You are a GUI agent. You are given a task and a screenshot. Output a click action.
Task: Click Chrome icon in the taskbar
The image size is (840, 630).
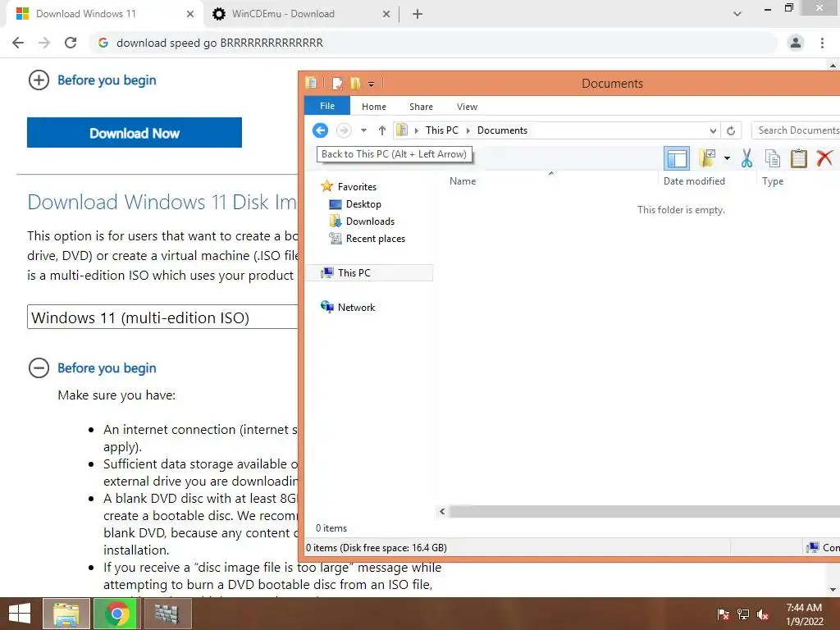point(117,614)
